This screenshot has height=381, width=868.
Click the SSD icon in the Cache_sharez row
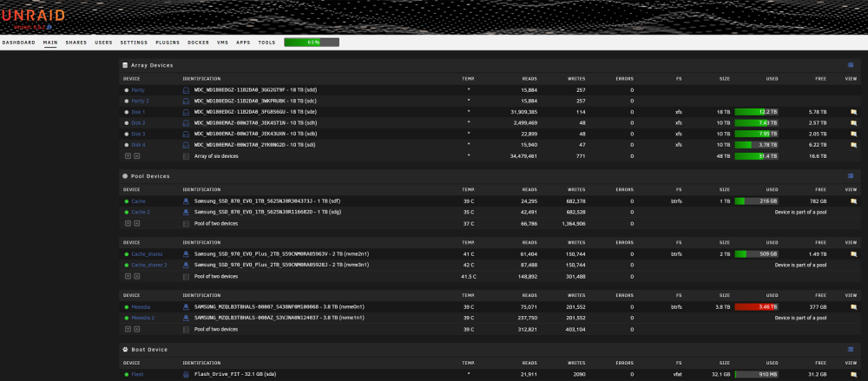point(186,254)
